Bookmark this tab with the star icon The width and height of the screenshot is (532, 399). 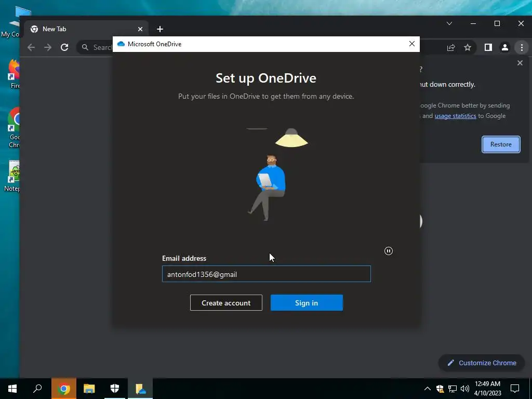coord(468,47)
